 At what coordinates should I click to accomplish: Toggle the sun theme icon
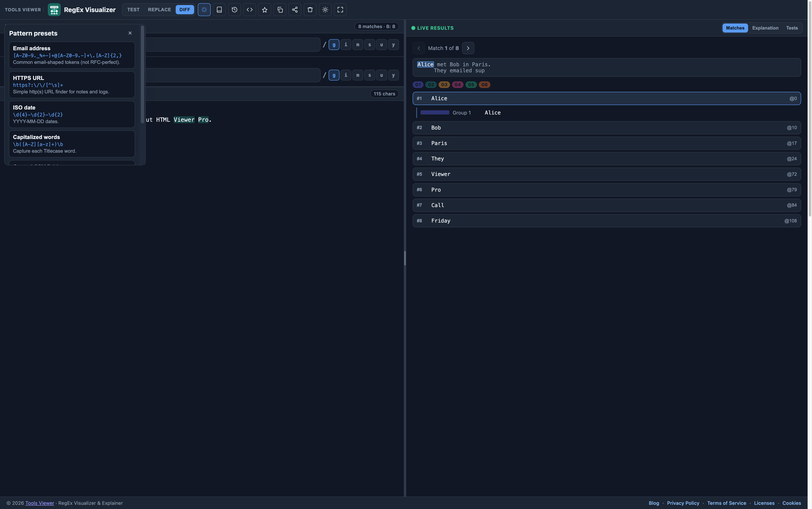(x=325, y=10)
